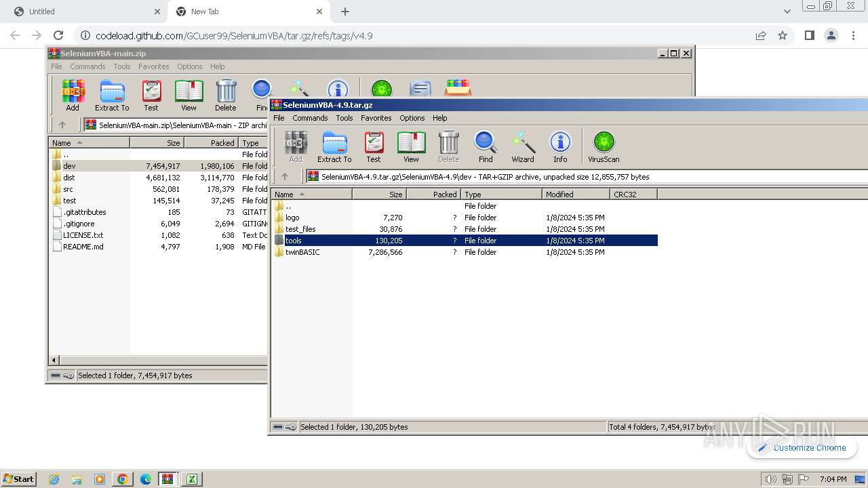Open Excel from taskbar
The image size is (868, 488).
click(x=192, y=479)
